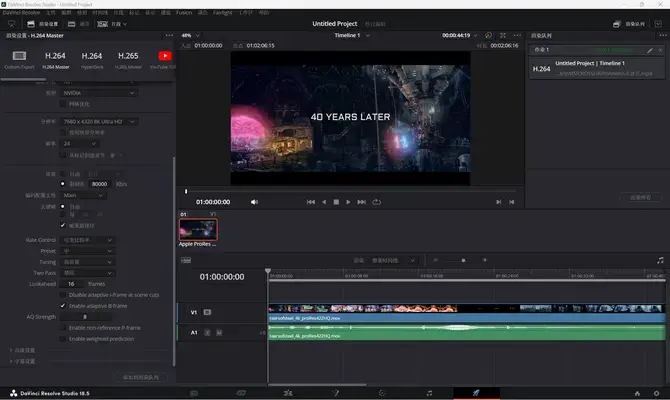
Task: Open the Main encoding profile dropdown
Action: point(83,195)
